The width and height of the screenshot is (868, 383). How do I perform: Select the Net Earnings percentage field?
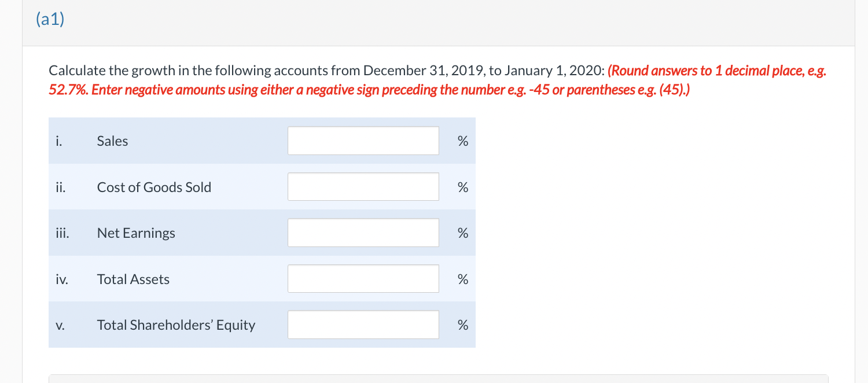[x=363, y=233]
